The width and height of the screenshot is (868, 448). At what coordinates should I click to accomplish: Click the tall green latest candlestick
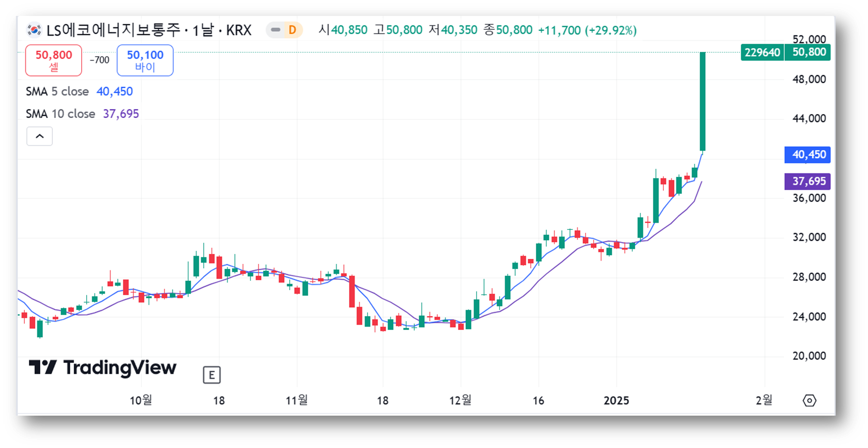(703, 102)
